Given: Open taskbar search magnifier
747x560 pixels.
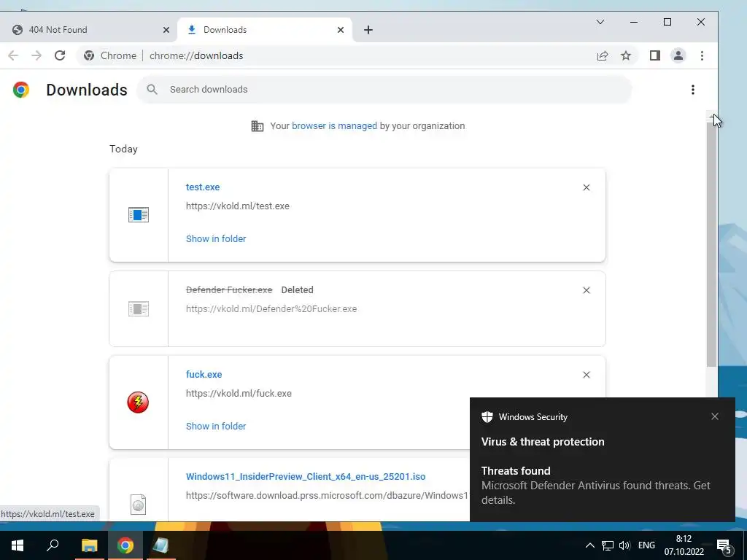Looking at the screenshot, I should [x=53, y=545].
